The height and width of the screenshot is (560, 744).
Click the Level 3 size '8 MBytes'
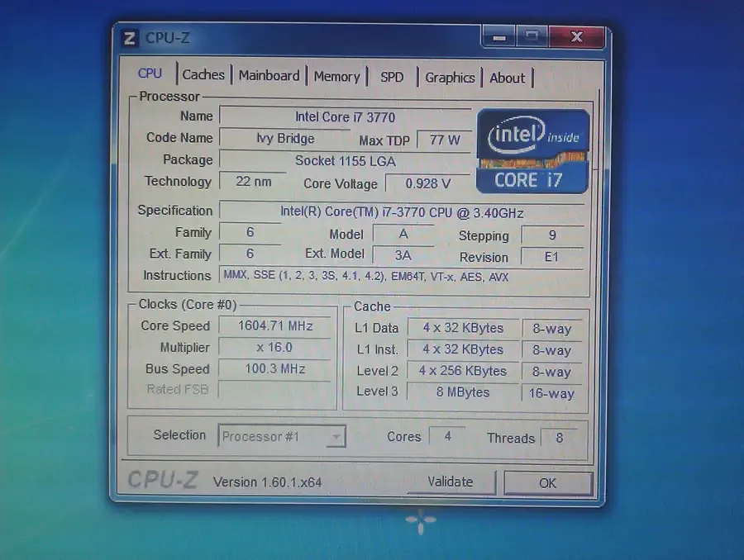[463, 392]
